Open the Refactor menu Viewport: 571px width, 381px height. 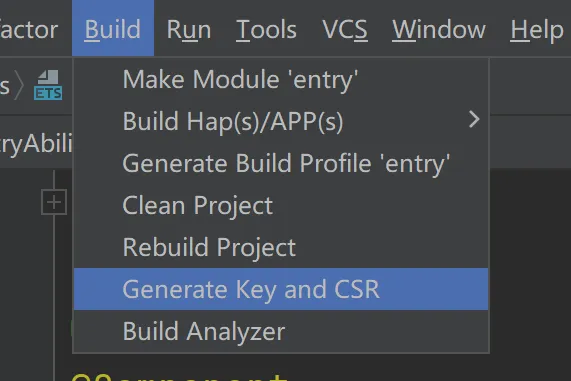29,29
